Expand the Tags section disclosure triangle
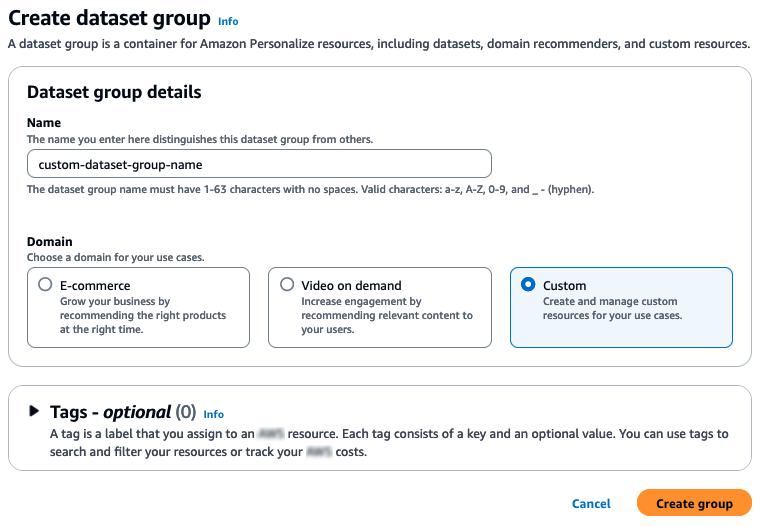This screenshot has width=757, height=526. click(35, 411)
